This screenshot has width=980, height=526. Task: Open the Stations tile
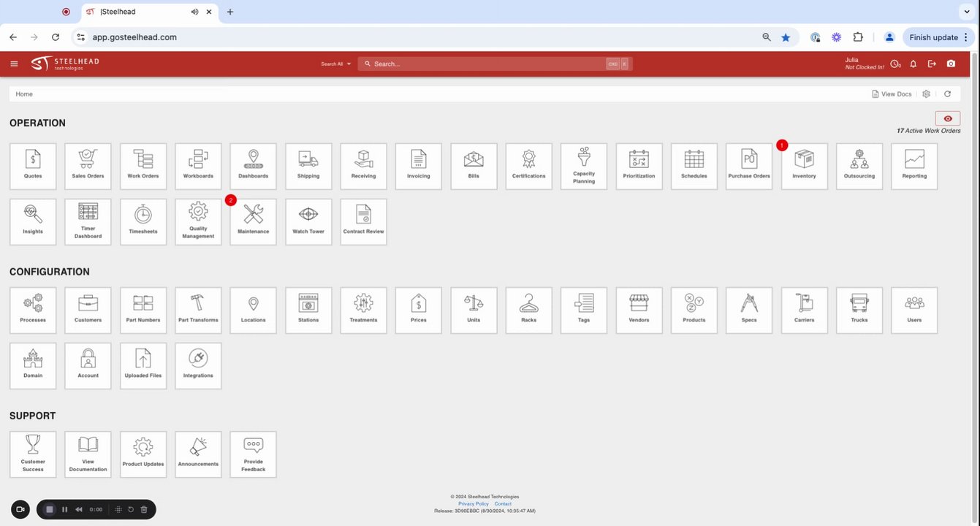[308, 310]
